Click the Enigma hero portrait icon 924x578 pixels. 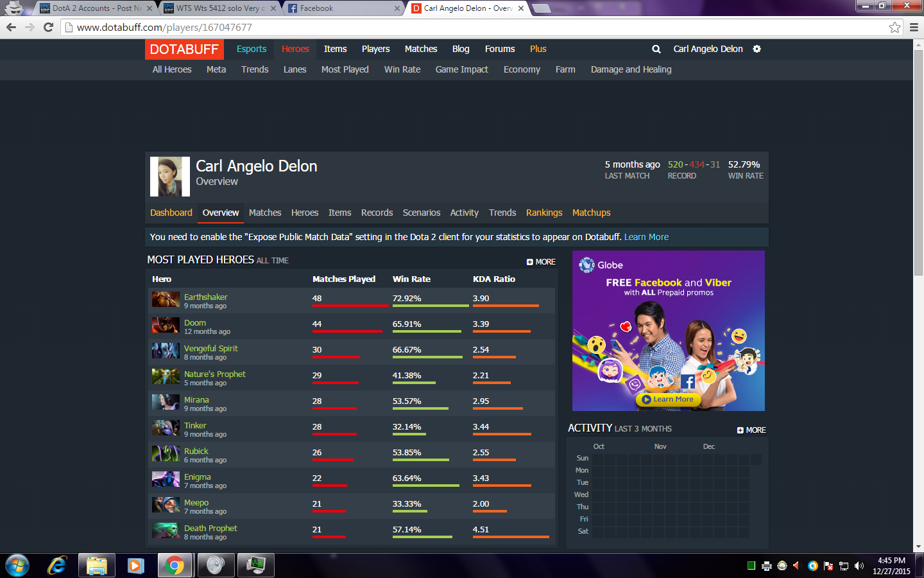166,479
